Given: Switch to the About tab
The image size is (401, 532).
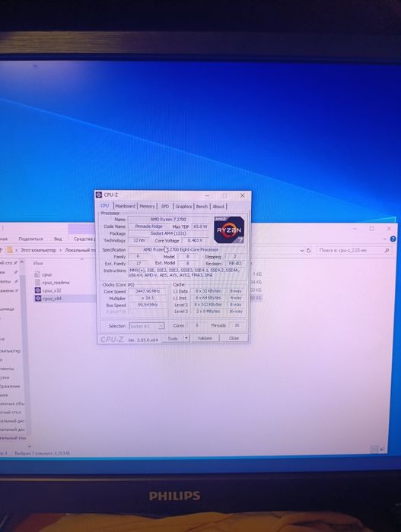Looking at the screenshot, I should [218, 206].
